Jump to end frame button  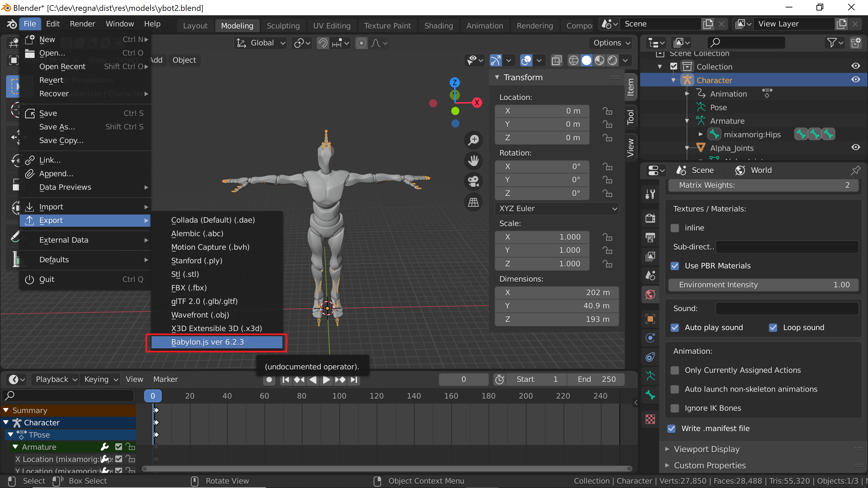pos(354,380)
